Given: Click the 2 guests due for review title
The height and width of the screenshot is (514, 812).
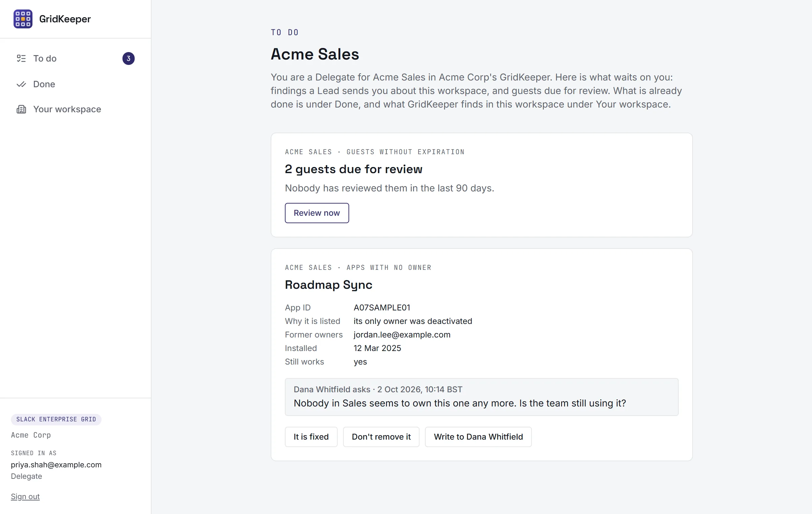Looking at the screenshot, I should (354, 169).
